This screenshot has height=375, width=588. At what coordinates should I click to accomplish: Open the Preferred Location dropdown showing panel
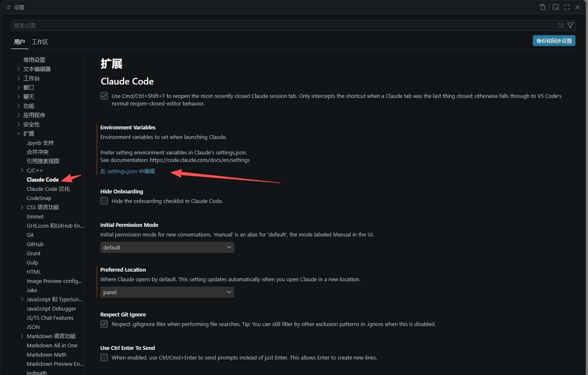(167, 292)
